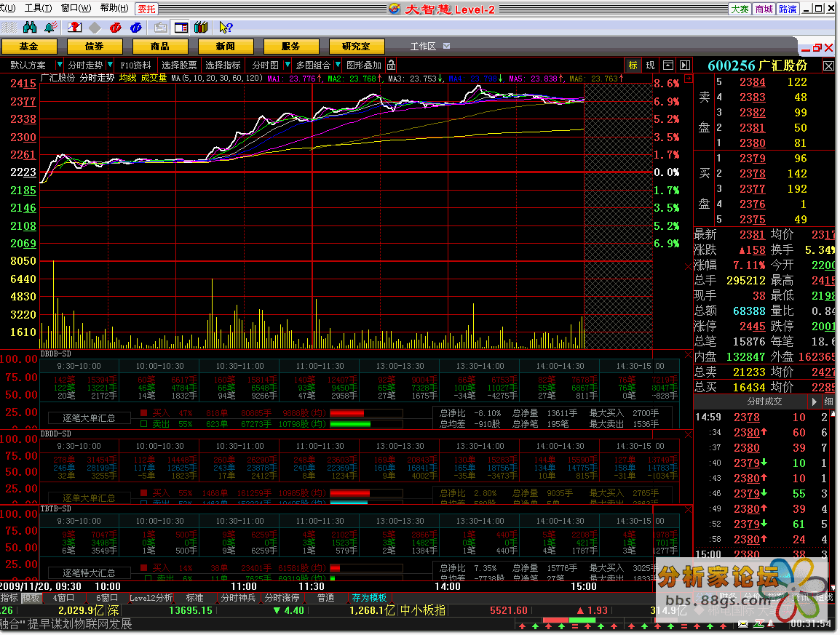The height and width of the screenshot is (635, 840).
Task: Toggle the 现 current mode button
Action: click(650, 65)
